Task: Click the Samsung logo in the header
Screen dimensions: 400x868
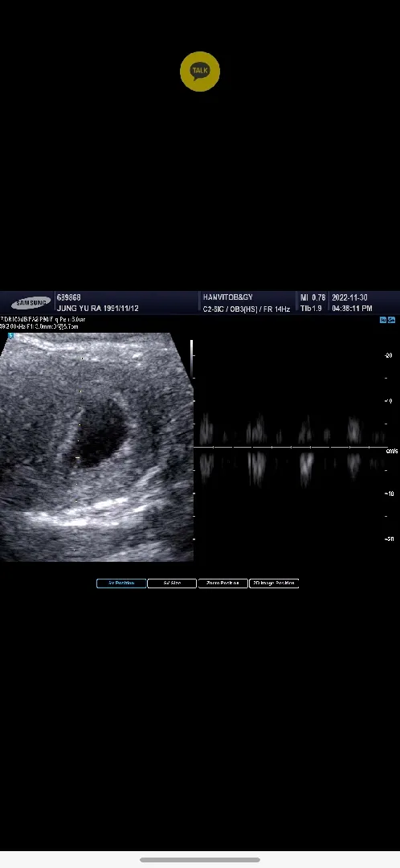Action: pos(31,303)
